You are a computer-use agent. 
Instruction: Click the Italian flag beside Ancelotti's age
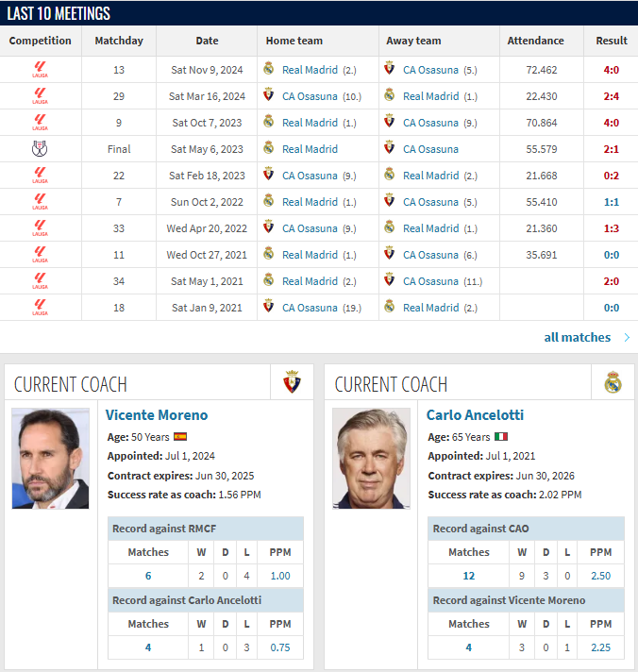(501, 437)
